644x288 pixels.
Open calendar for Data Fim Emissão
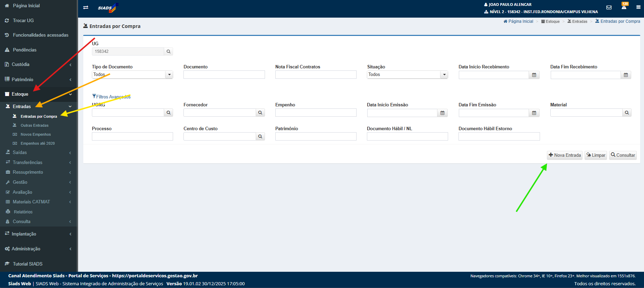[x=534, y=113]
